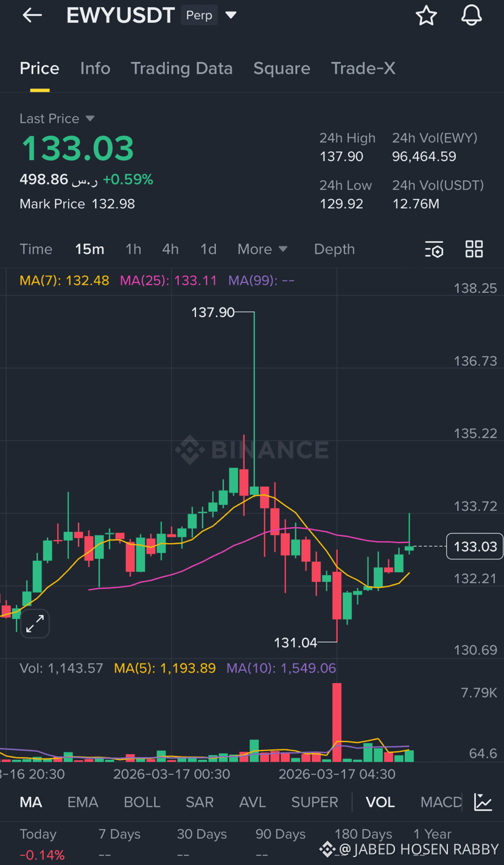
Task: Open the grid layout icon
Action: [474, 249]
